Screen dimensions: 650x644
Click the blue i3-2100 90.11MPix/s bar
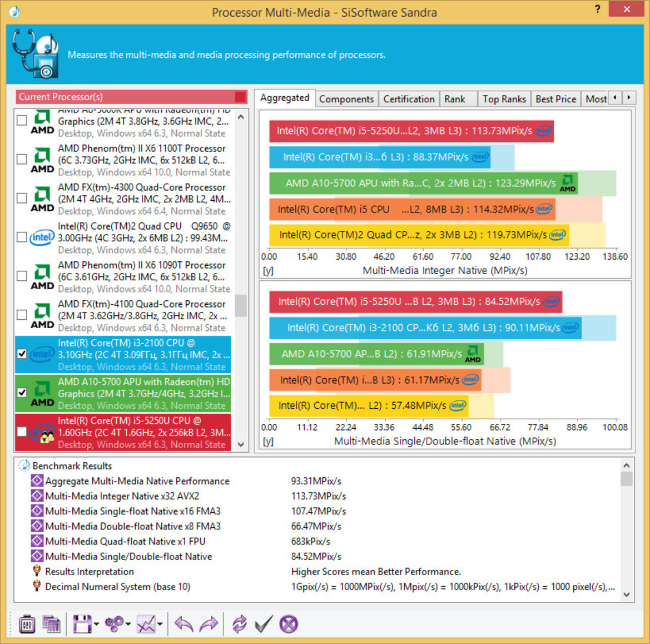coord(425,328)
